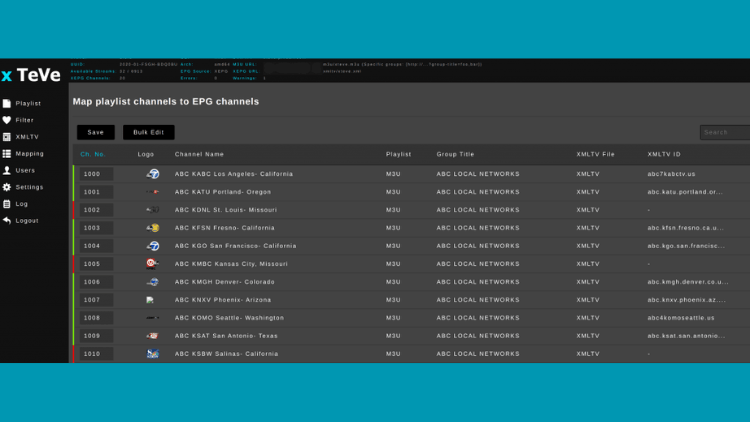Open row ABC KGO San Francisco- California

coord(411,246)
